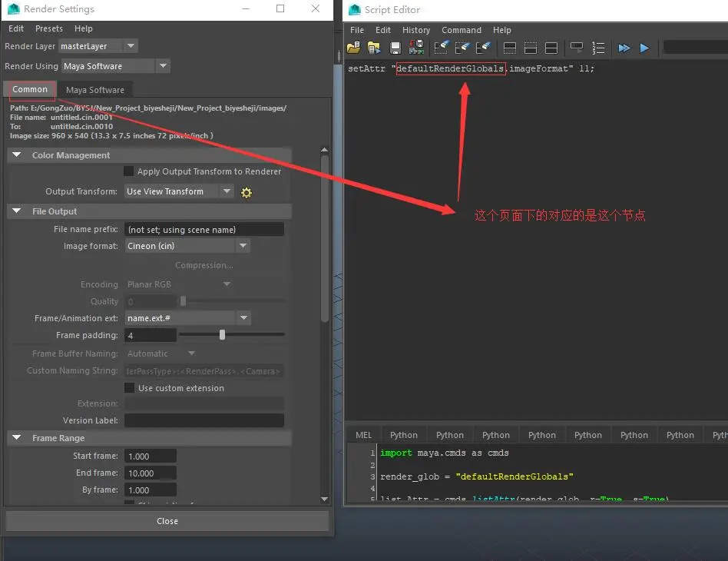Open the Image format Cineon dropdown
This screenshot has width=728, height=561.
(187, 246)
